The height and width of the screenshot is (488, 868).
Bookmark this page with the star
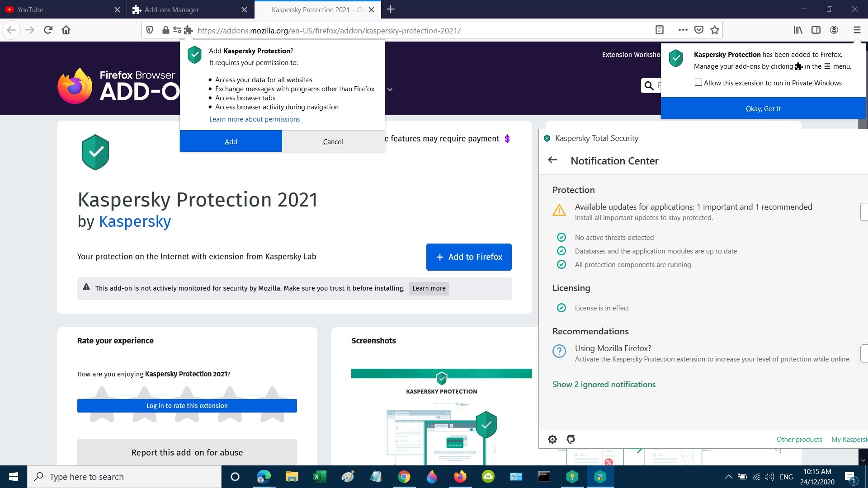715,30
